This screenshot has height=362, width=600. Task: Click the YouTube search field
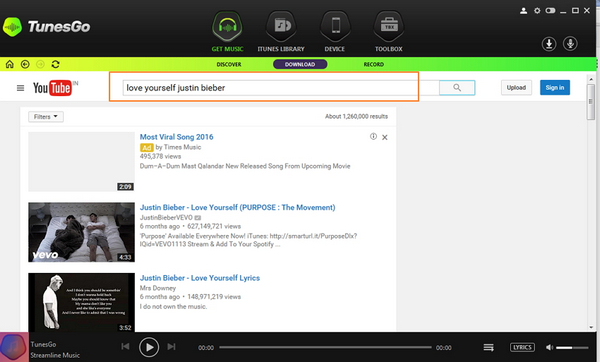281,88
